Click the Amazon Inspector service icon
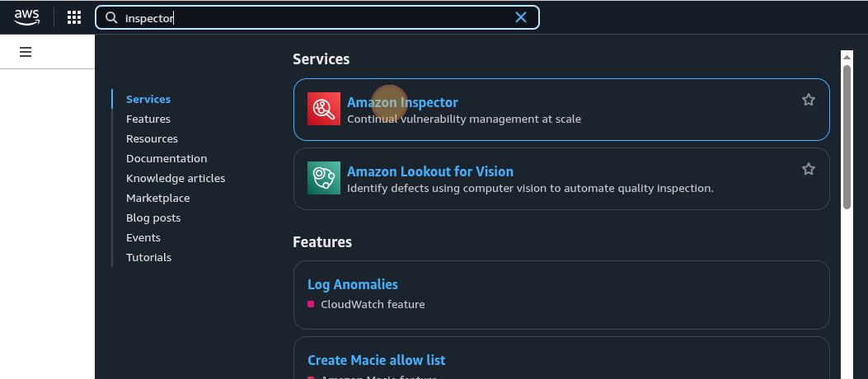 [x=324, y=109]
